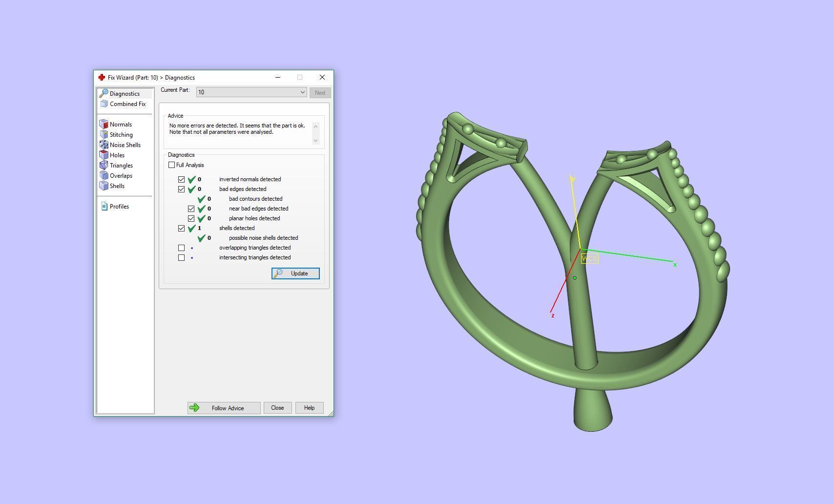Viewport: 834px width, 504px height.
Task: Select the Triangles tool icon
Action: 104,166
